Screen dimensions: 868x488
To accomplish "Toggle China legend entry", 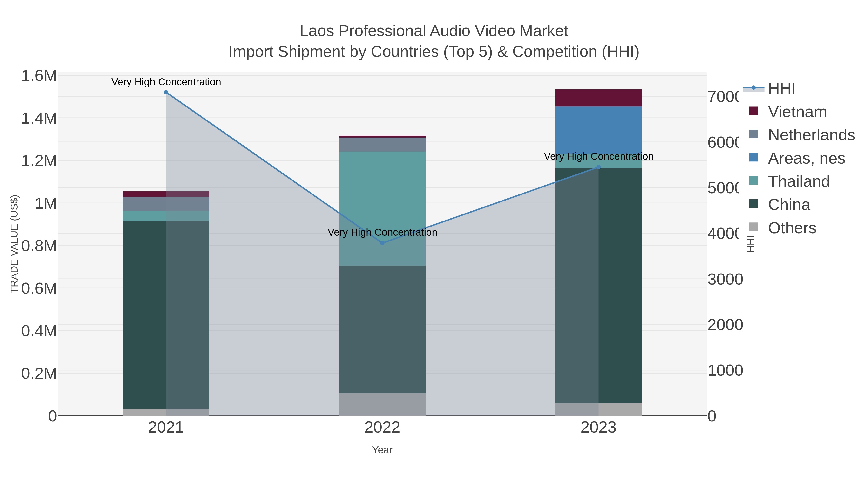I will 779,205.
